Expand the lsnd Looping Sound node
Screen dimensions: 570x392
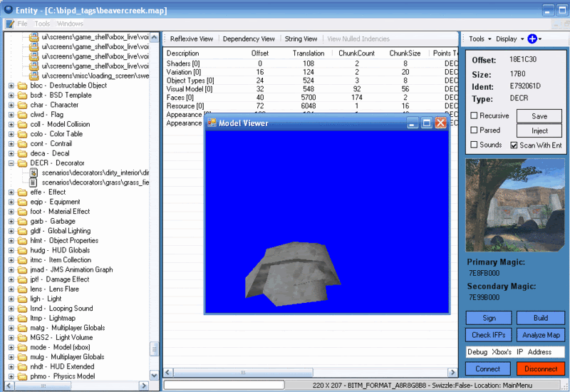coord(11,309)
